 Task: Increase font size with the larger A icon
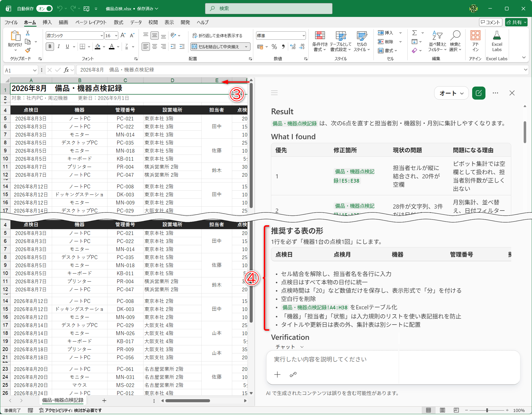(x=123, y=36)
